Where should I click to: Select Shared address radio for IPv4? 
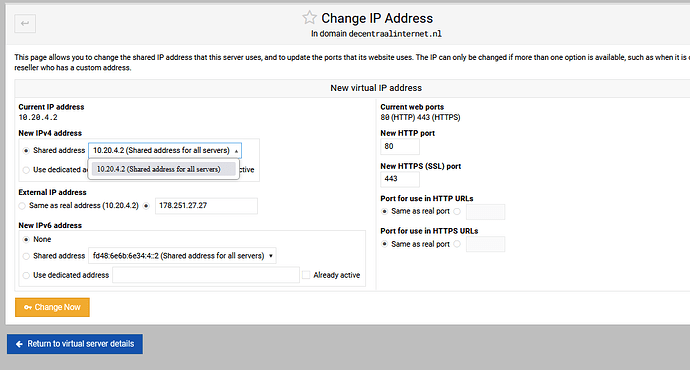pos(26,150)
